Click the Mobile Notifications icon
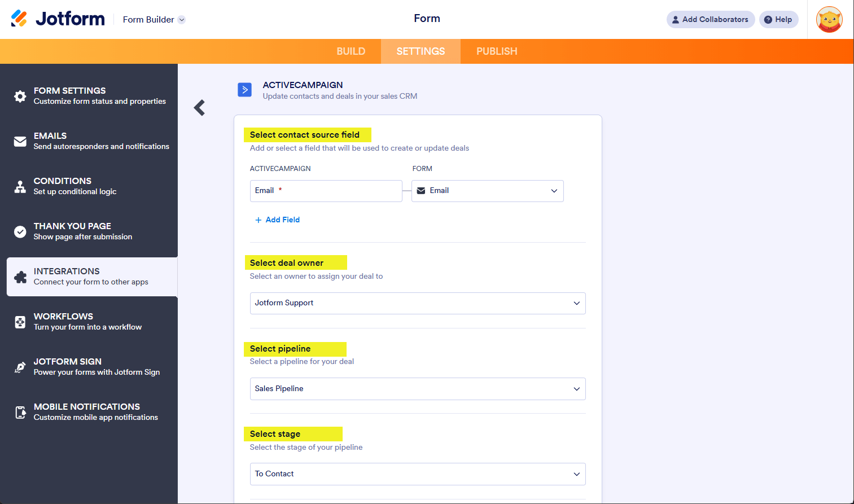854x504 pixels. tap(20, 412)
